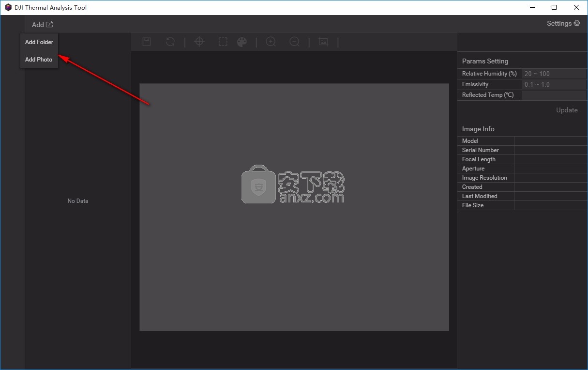Click the 'Emissivity' label
The height and width of the screenshot is (370, 588).
(x=475, y=84)
